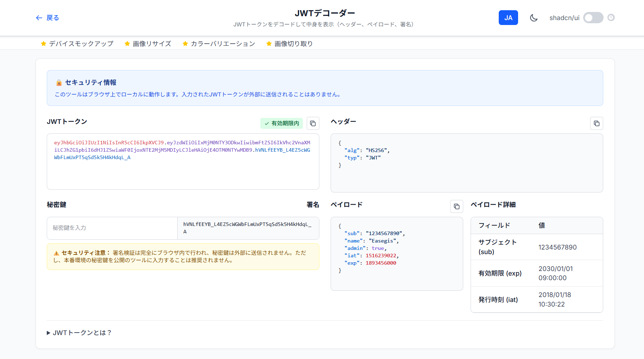Click the "name": "Easegis" line in payload

[372, 241]
